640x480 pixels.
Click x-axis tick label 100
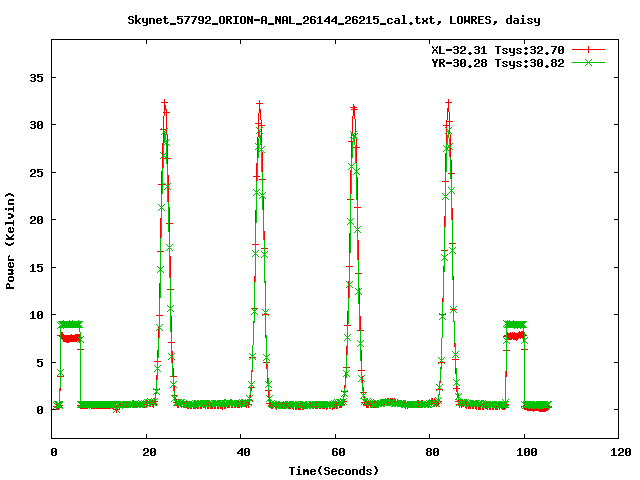(527, 452)
